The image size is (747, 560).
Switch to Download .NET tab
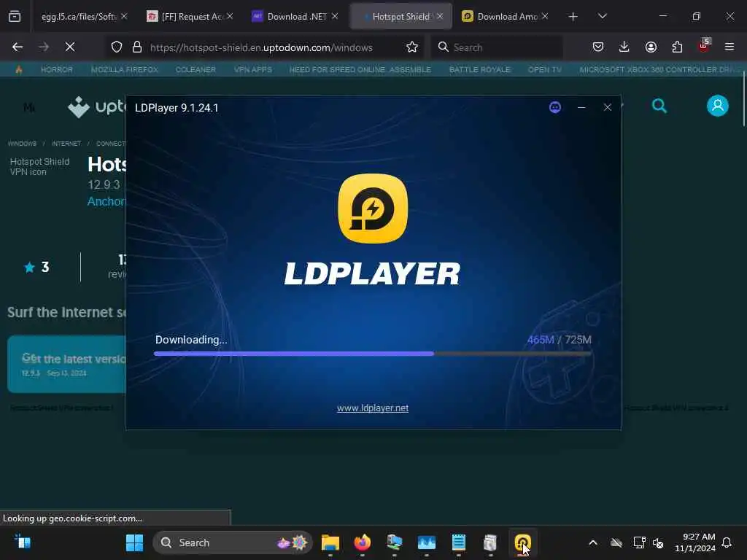tap(296, 17)
